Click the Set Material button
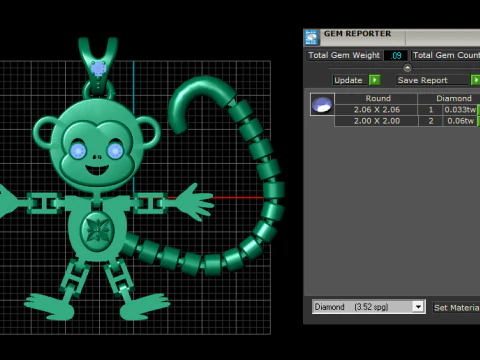This screenshot has width=480, height=360. pyautogui.click(x=456, y=308)
